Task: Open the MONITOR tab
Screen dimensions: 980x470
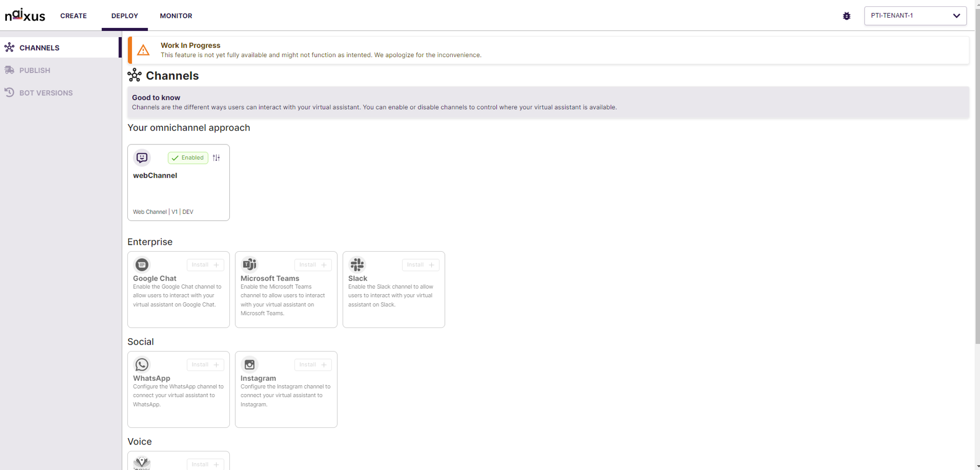Action: 176,16
